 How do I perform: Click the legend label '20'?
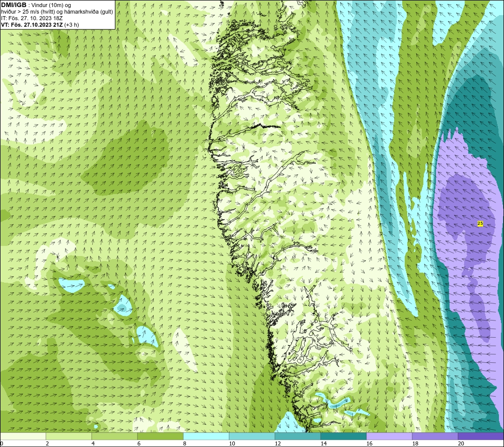tap(461, 443)
